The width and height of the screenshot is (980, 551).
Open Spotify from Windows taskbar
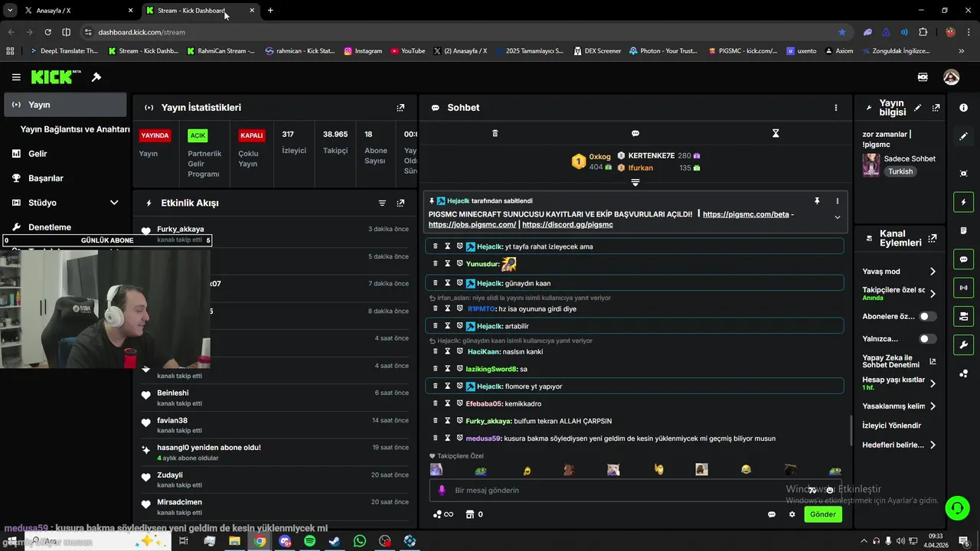pos(309,541)
